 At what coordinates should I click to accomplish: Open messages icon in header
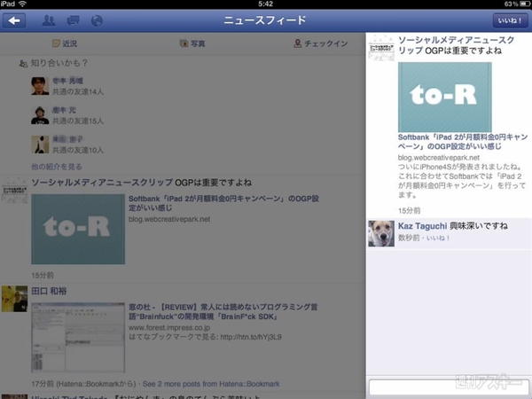[x=73, y=21]
